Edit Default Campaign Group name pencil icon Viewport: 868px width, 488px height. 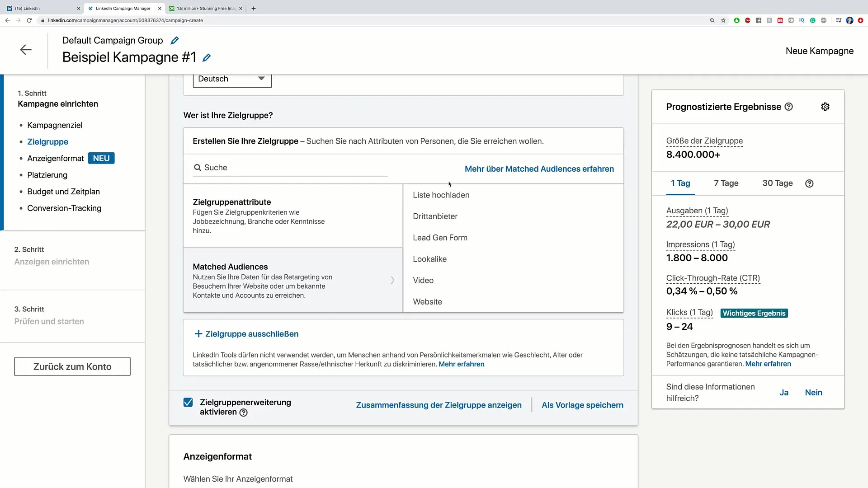click(175, 41)
